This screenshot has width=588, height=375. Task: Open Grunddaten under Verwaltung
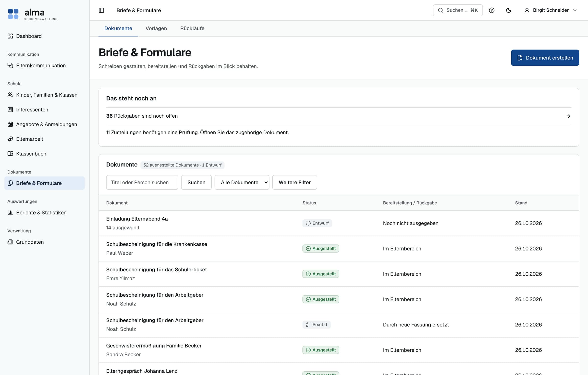point(45,242)
